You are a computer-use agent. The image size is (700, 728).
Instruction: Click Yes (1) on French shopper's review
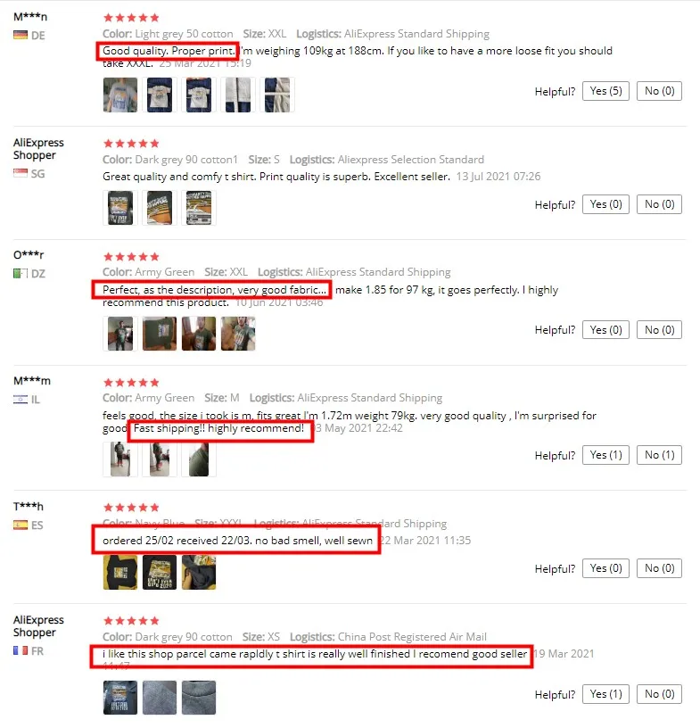click(605, 694)
